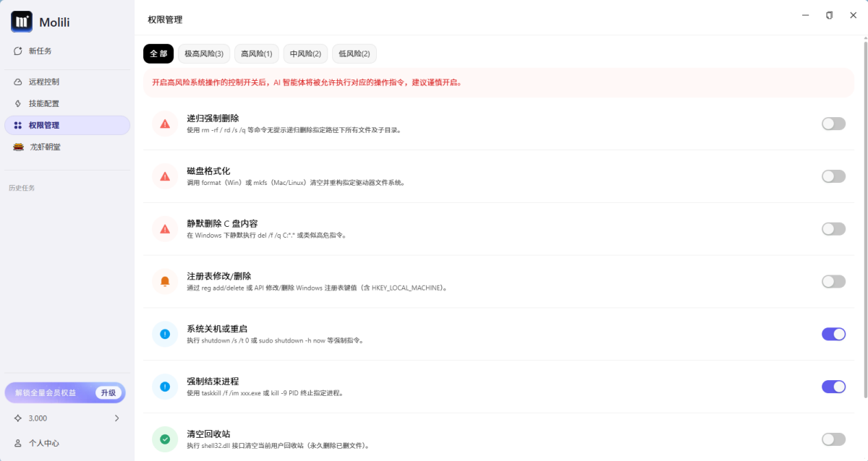
Task: Open 新任务 from the sidebar
Action: pos(40,51)
